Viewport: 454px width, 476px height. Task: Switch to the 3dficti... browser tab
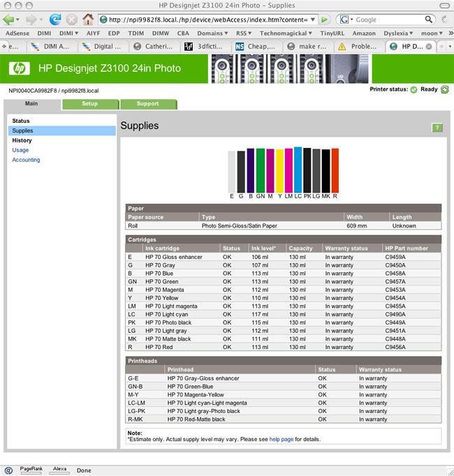205,47
